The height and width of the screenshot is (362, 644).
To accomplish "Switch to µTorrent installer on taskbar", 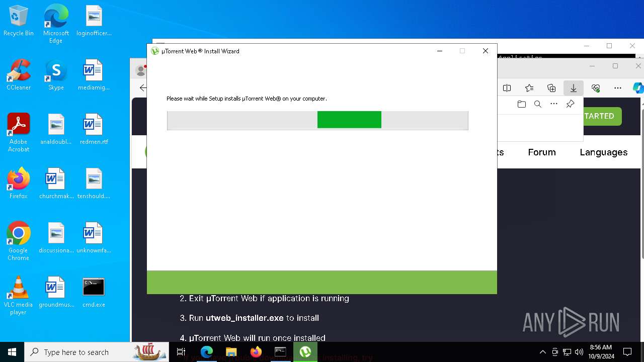I will tap(305, 352).
